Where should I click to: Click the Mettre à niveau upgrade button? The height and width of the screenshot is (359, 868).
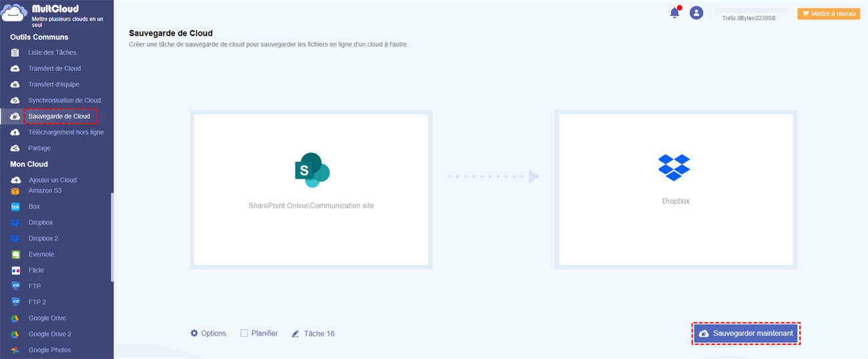(829, 13)
